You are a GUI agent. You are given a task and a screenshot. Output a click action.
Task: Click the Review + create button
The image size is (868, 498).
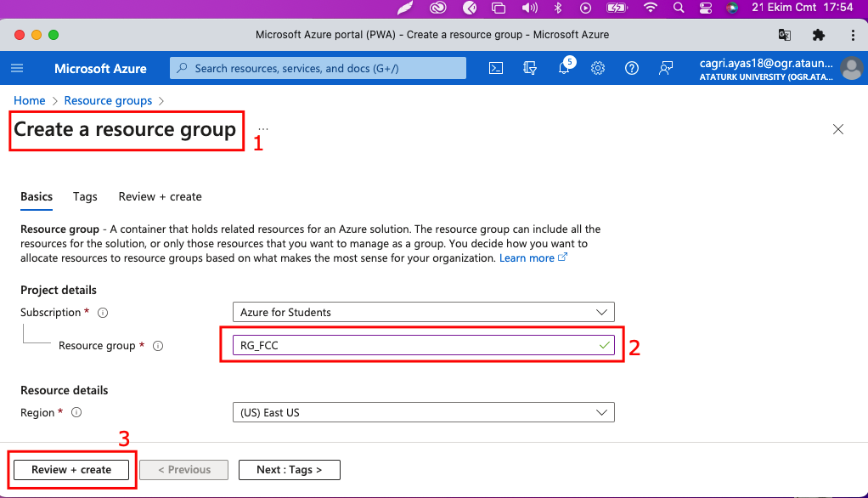coord(71,470)
